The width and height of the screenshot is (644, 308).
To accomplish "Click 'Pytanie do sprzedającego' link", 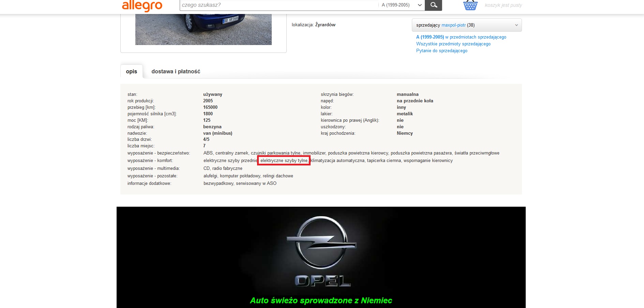I will [x=441, y=51].
